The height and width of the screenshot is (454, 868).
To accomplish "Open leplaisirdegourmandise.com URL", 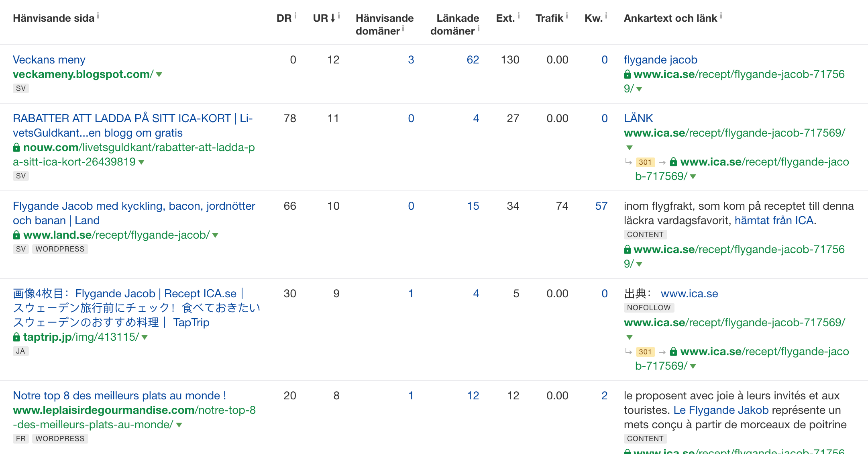I will [134, 417].
